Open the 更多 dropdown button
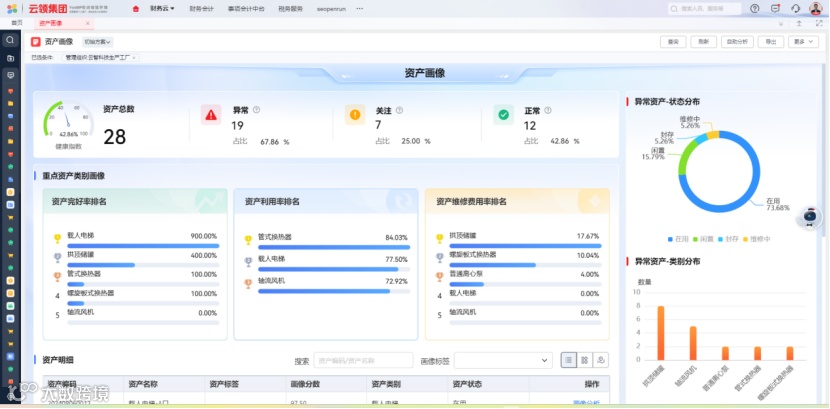Screen dimensions: 830x409 [x=803, y=42]
